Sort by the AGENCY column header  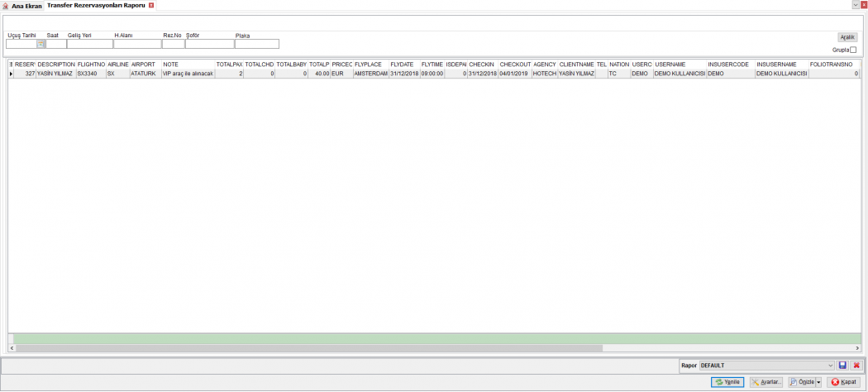click(545, 65)
